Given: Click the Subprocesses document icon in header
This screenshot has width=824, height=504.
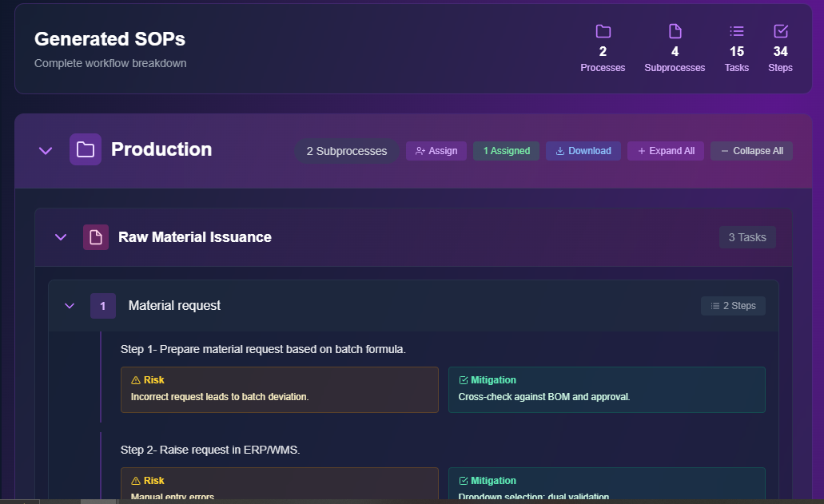Looking at the screenshot, I should (675, 31).
